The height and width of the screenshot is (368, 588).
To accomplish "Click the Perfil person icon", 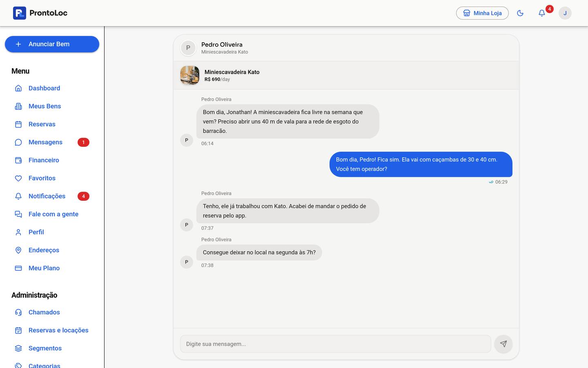I will point(18,232).
